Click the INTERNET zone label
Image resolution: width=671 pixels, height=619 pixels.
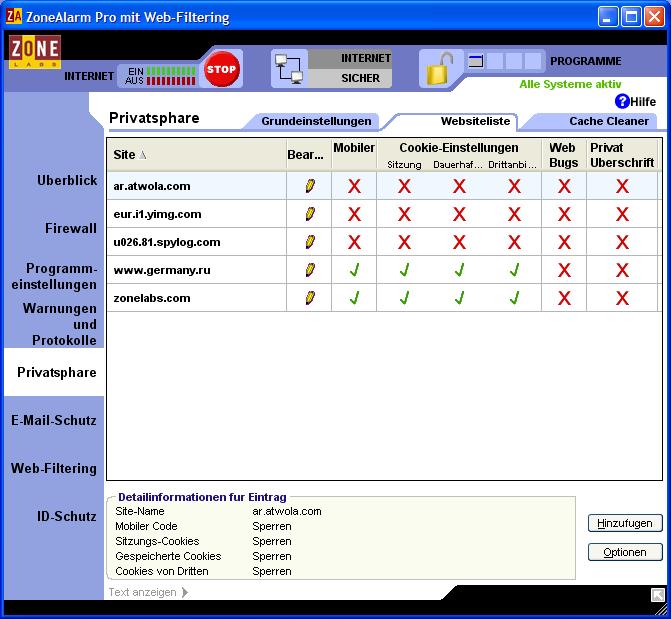(x=366, y=58)
